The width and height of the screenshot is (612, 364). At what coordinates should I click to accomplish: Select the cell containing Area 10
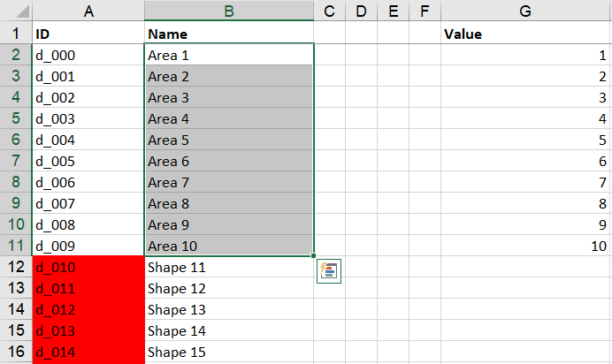tap(229, 246)
